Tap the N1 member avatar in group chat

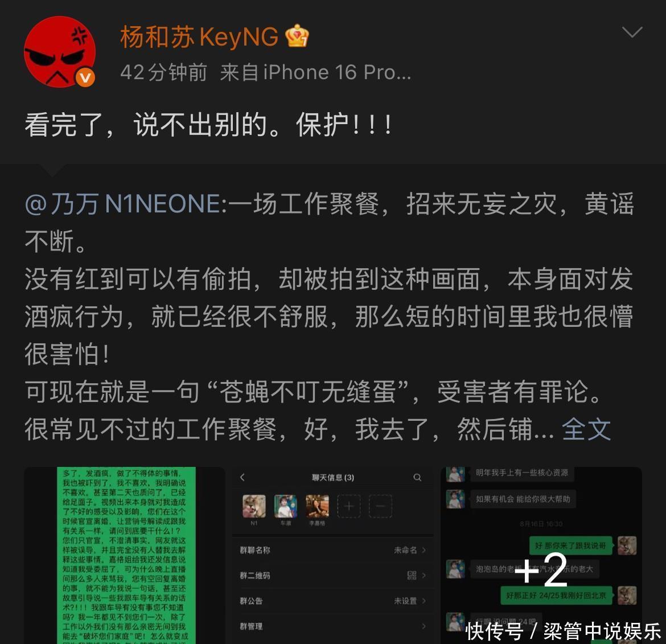pos(254,506)
